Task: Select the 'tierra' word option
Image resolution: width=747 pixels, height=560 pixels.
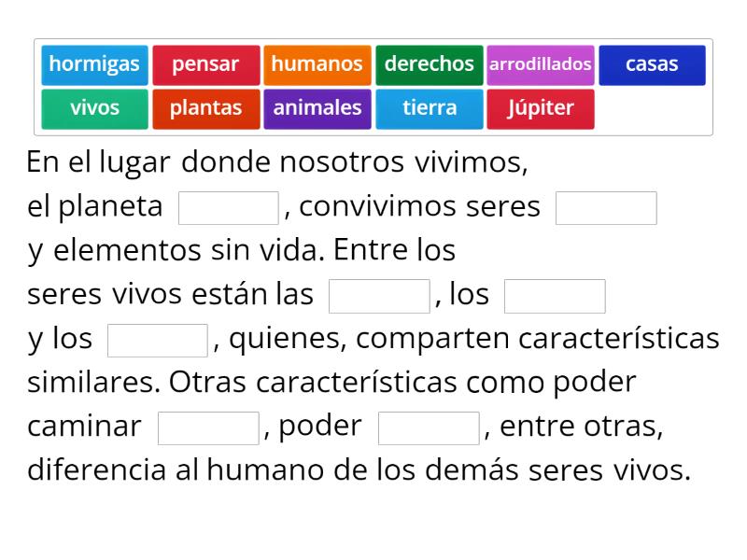Action: click(x=429, y=108)
